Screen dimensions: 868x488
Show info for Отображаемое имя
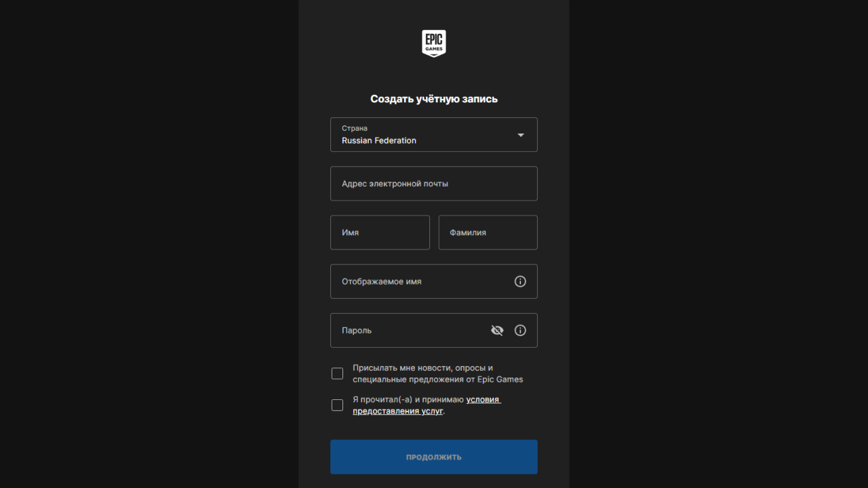[520, 281]
